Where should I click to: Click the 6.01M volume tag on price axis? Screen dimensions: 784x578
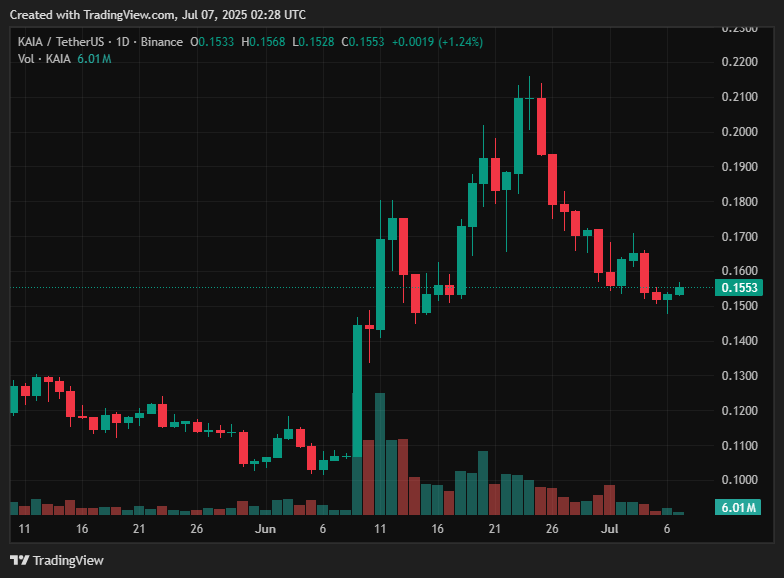(738, 509)
